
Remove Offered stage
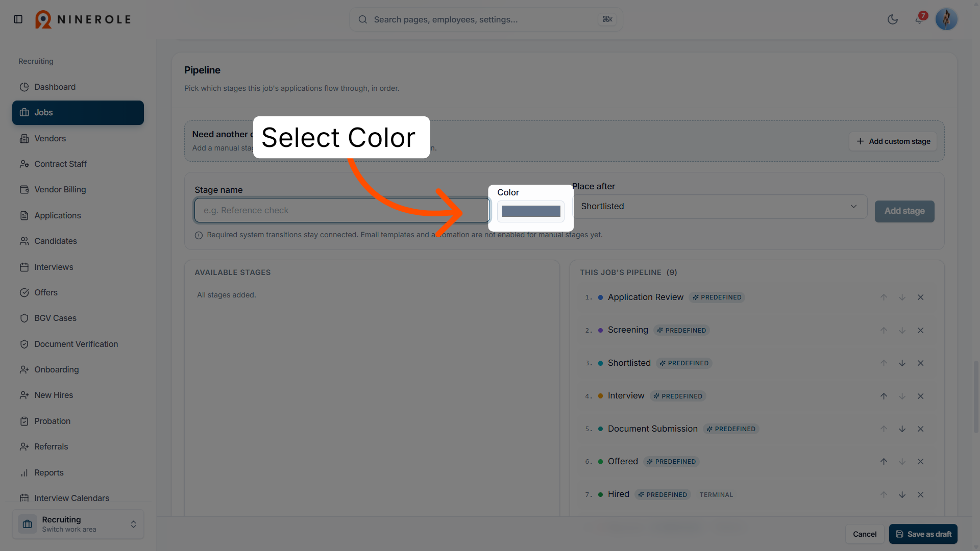coord(920,462)
